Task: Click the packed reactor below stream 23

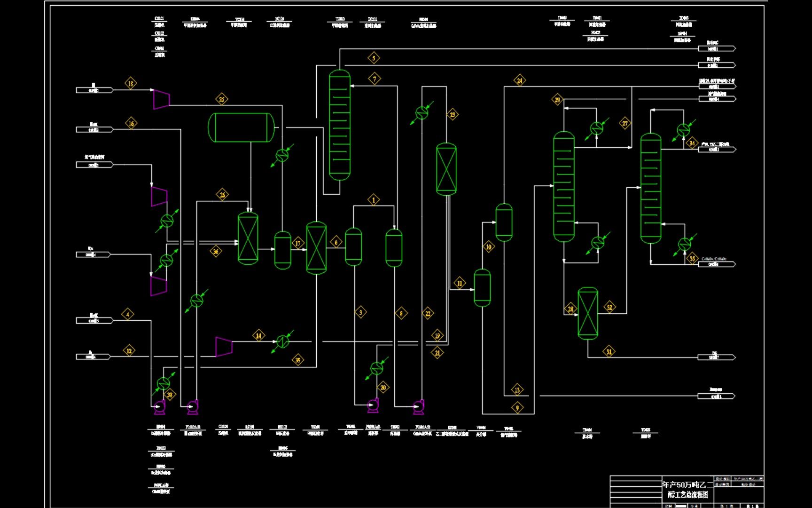Action: [x=446, y=169]
